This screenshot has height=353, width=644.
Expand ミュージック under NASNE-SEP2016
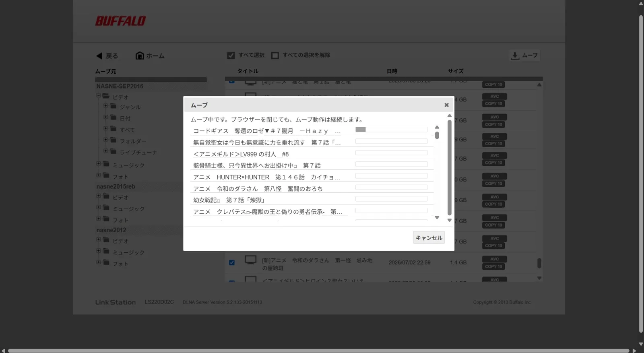(x=98, y=163)
